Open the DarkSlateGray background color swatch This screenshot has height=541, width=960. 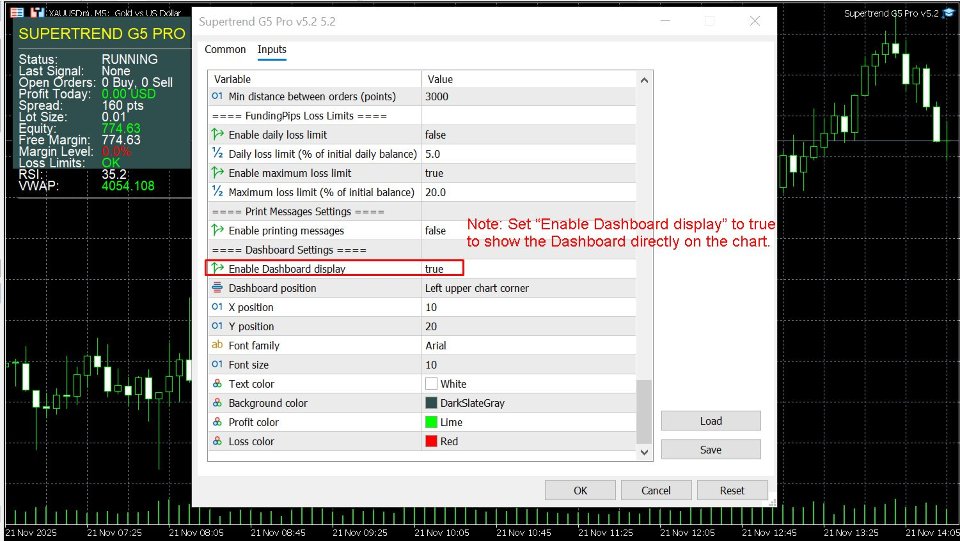click(431, 403)
